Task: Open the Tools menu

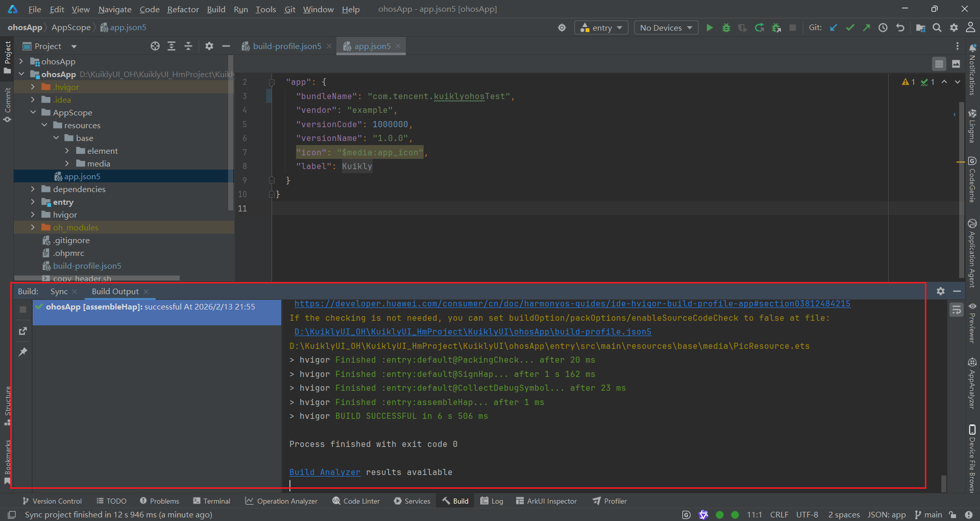Action: (265, 9)
